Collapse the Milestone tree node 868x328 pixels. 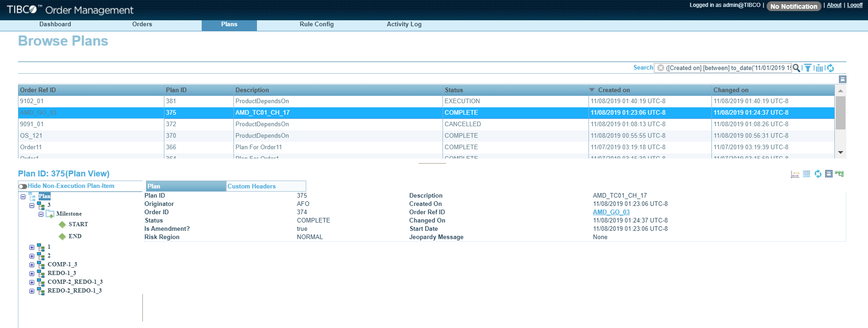click(x=41, y=214)
